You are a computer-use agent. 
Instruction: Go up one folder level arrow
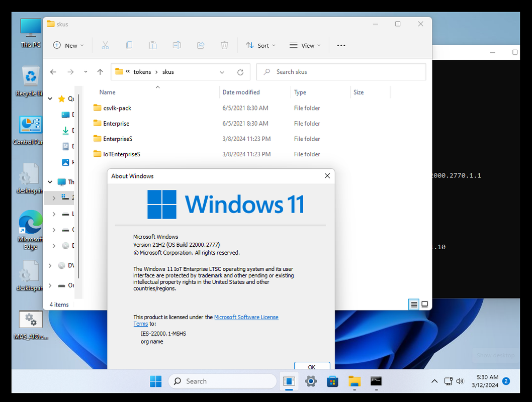coord(100,72)
